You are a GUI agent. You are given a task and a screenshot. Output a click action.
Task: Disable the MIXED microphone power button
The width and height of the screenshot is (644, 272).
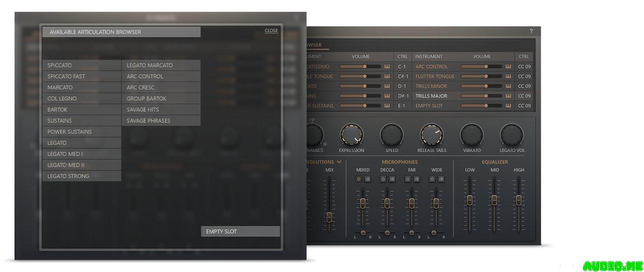(358, 179)
